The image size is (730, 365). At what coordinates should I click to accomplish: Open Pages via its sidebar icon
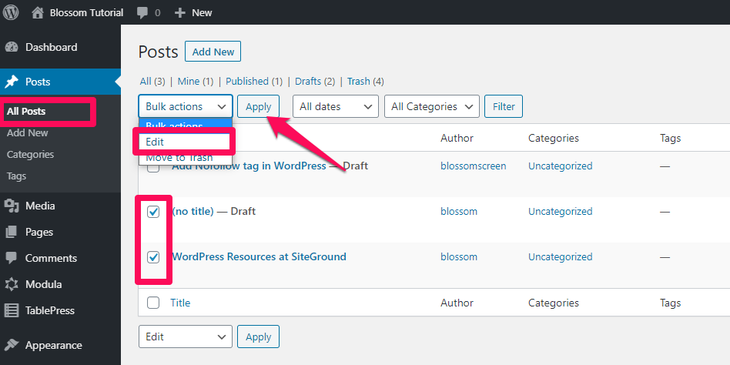point(12,232)
